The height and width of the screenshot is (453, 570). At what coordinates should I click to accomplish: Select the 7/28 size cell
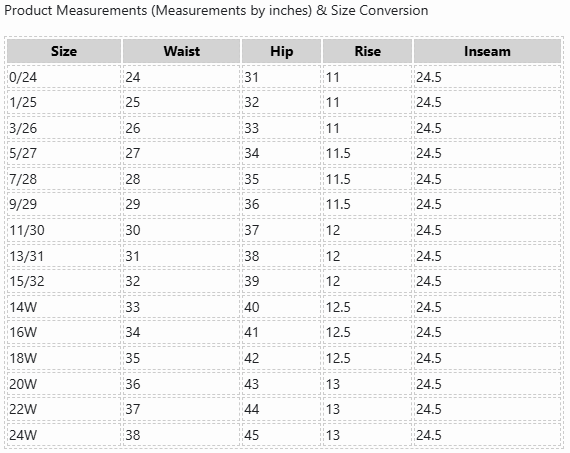click(x=64, y=179)
